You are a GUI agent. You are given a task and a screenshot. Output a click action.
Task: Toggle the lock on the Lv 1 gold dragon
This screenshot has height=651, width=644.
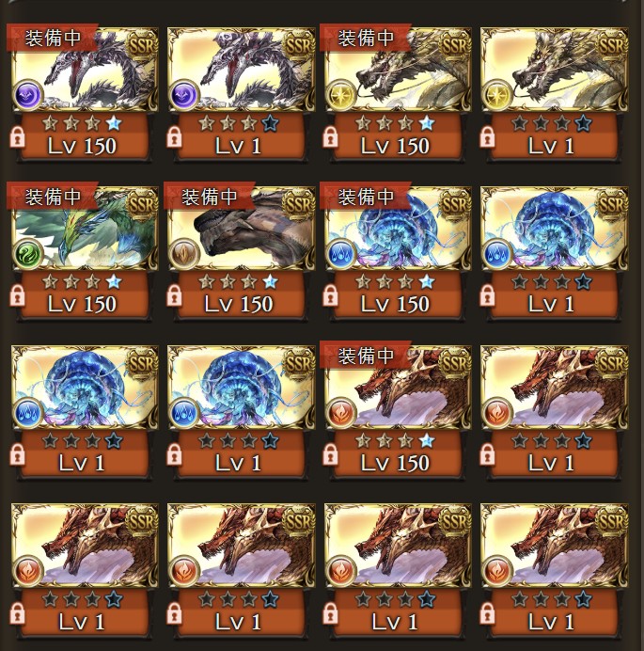(487, 138)
